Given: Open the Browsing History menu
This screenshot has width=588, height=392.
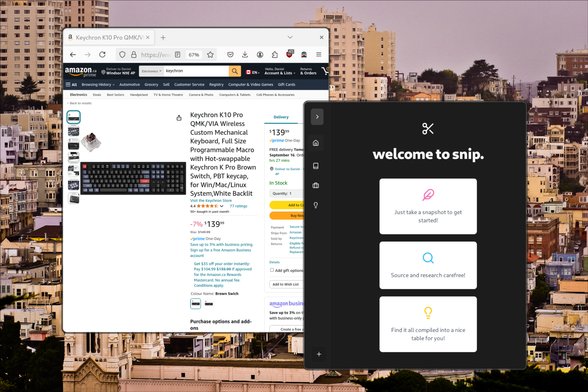Looking at the screenshot, I should [x=98, y=84].
